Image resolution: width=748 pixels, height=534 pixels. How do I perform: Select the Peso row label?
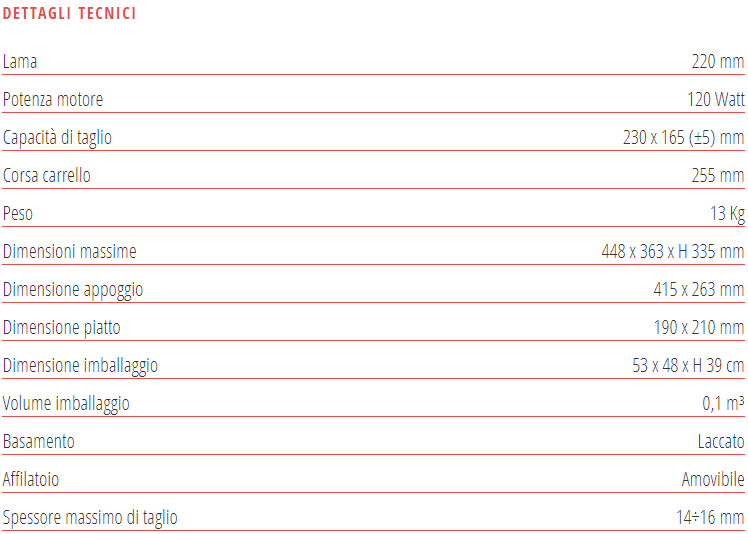click(18, 214)
